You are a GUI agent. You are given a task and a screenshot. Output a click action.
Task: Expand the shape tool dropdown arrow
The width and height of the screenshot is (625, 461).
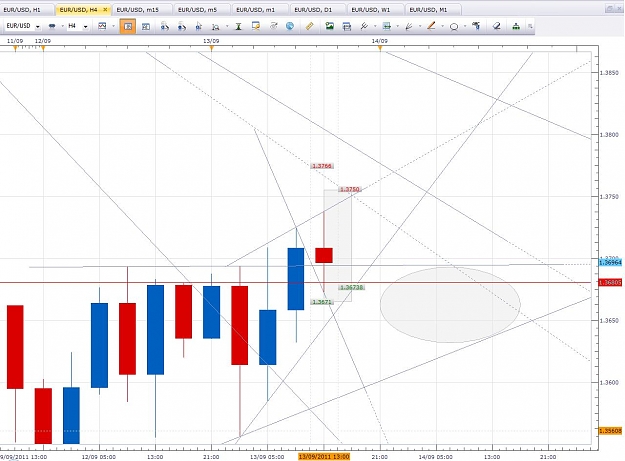click(465, 26)
